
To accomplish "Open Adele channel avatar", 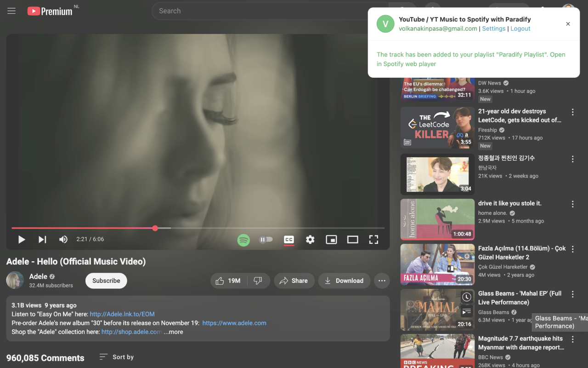I will [x=15, y=280].
